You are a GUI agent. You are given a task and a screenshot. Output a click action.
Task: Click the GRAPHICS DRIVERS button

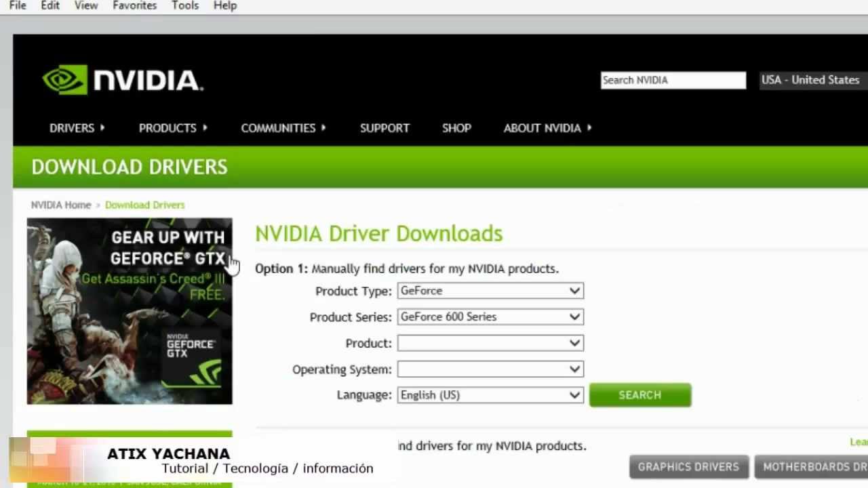click(688, 467)
